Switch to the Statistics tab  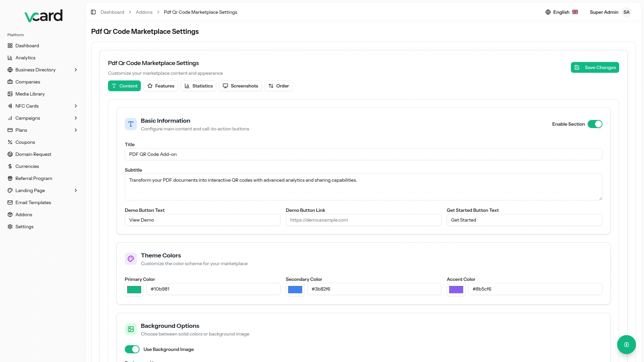pos(199,86)
